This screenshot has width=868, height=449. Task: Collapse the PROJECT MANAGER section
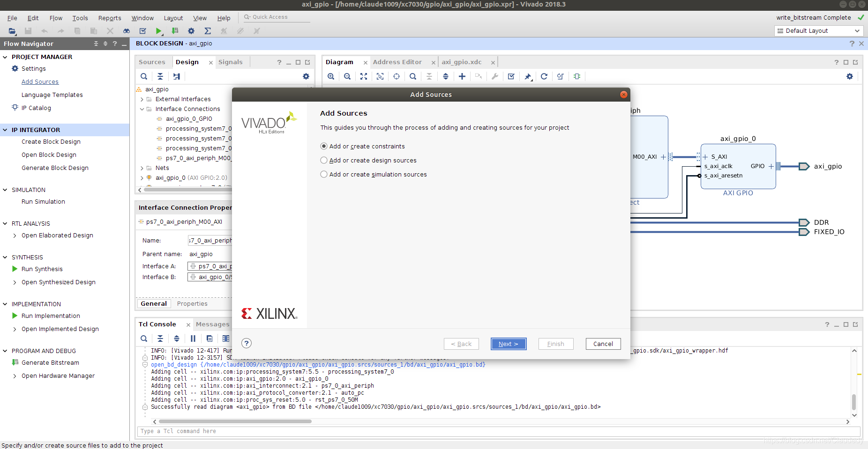tap(5, 57)
